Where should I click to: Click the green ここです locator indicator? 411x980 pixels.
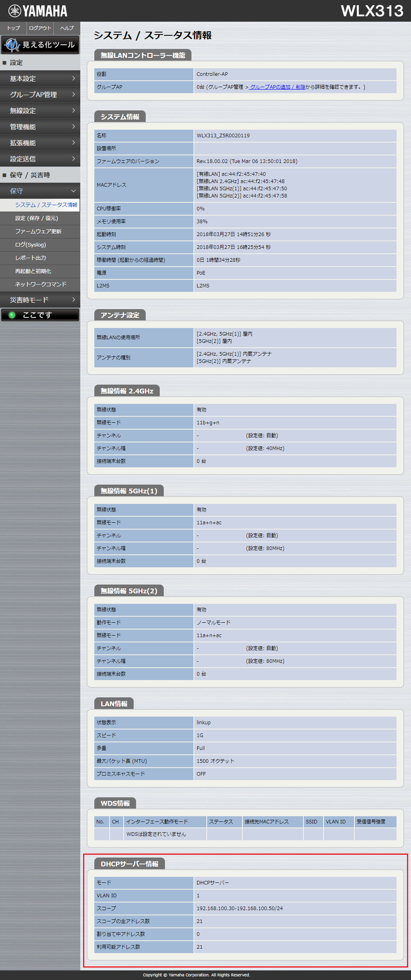(40, 315)
